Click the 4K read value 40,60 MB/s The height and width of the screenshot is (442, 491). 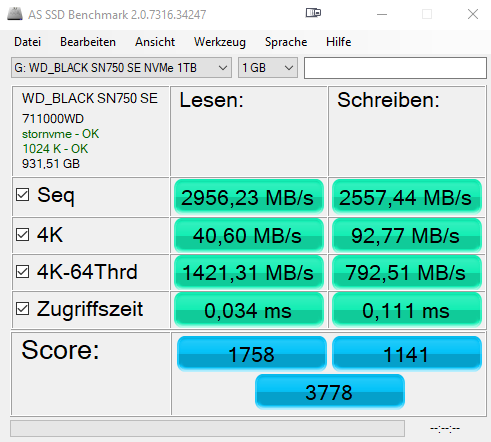tap(249, 235)
